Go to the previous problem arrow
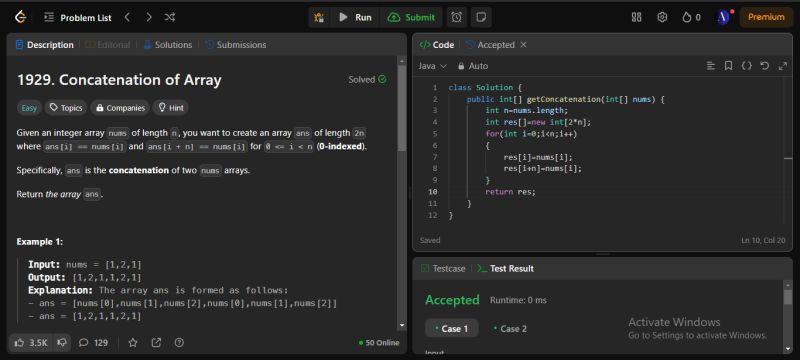 coord(127,17)
